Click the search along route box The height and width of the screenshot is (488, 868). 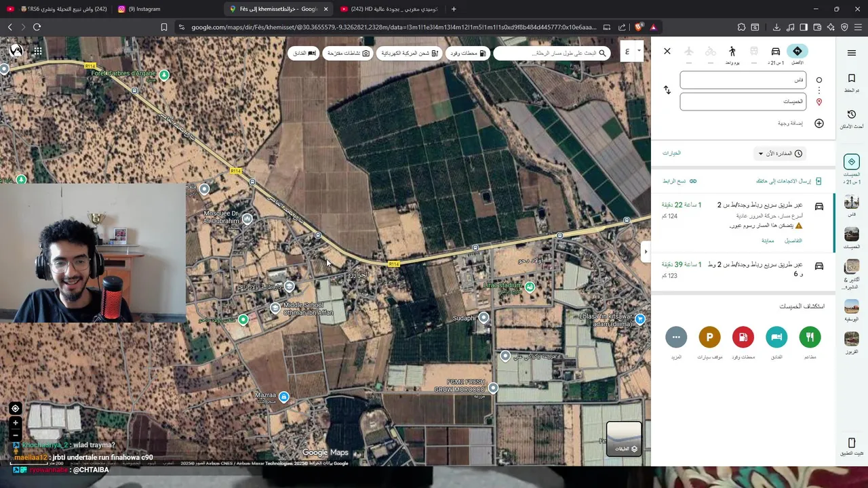[551, 53]
